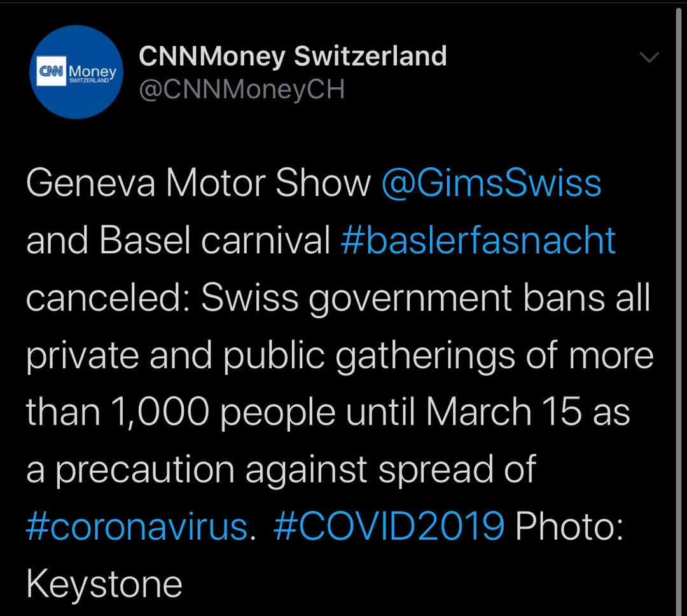Click "a precaution against spread of" line
This screenshot has height=616, width=687.
click(281, 470)
